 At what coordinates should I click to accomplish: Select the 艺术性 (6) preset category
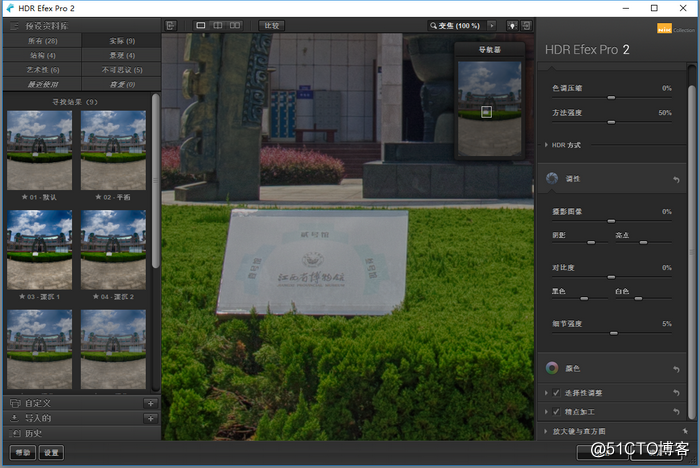pyautogui.click(x=42, y=70)
